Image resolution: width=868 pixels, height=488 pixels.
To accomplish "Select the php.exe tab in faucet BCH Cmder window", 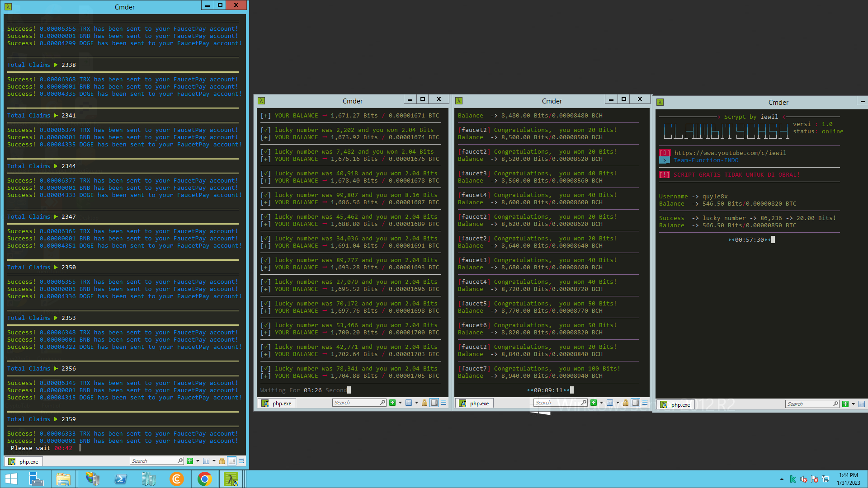I will coord(475,403).
